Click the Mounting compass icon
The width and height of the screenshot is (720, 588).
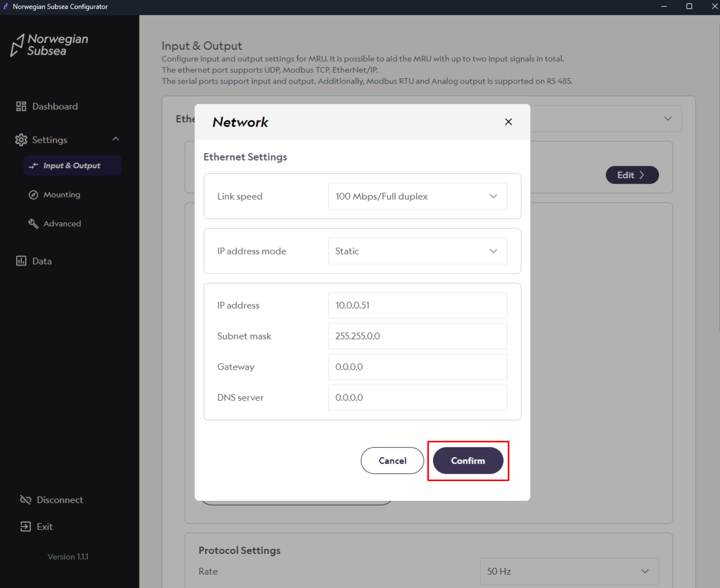[x=33, y=195]
